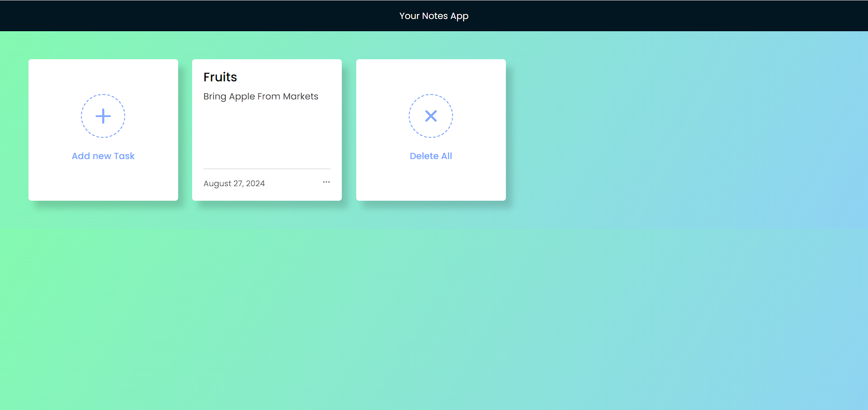Click the X icon to delete all notes
Screen dimensions: 868x410
click(x=431, y=116)
